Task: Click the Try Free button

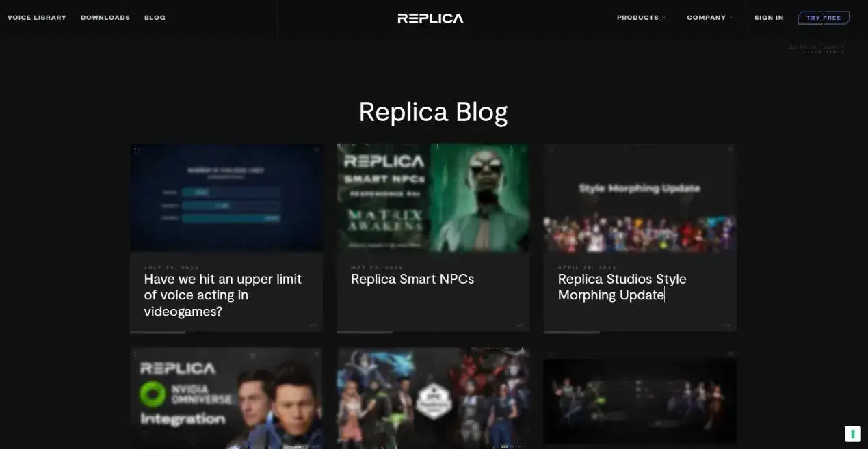Action: click(824, 18)
